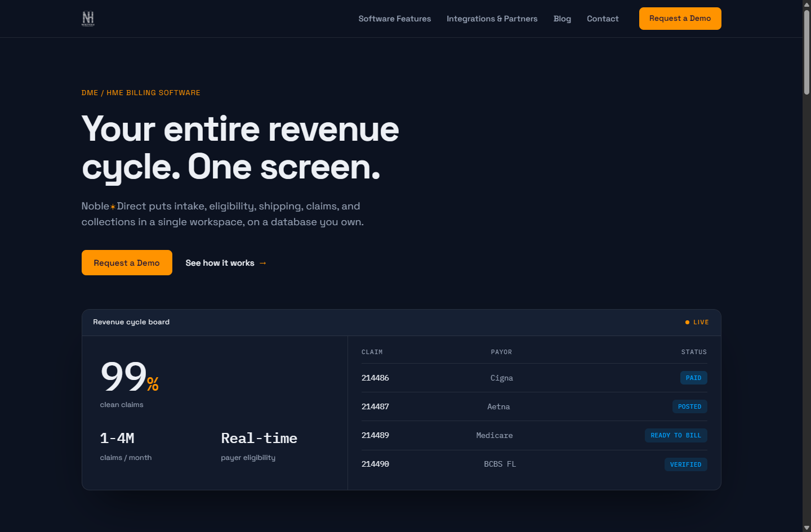Click the arrow next to See how it works
Image resolution: width=811 pixels, height=532 pixels.
pos(262,263)
